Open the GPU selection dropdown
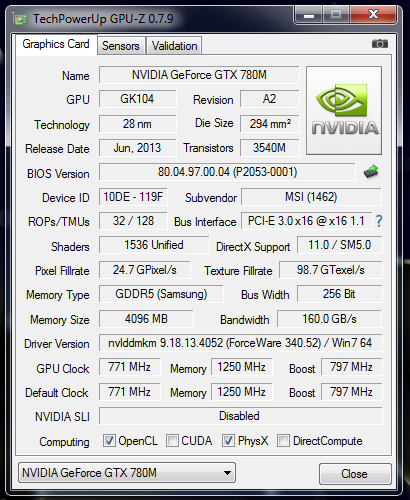This screenshot has width=410, height=500. click(x=127, y=472)
